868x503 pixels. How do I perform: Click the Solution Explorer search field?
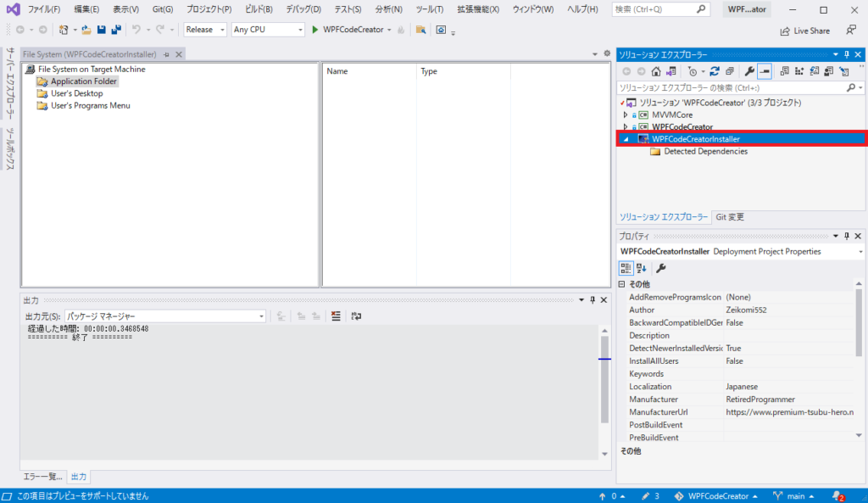click(740, 88)
